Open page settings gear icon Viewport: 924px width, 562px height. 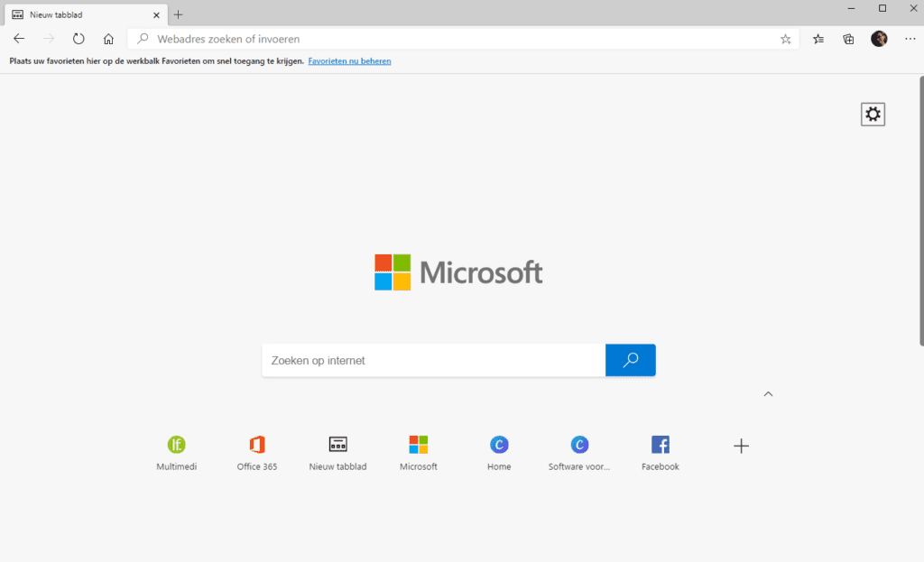pyautogui.click(x=873, y=115)
